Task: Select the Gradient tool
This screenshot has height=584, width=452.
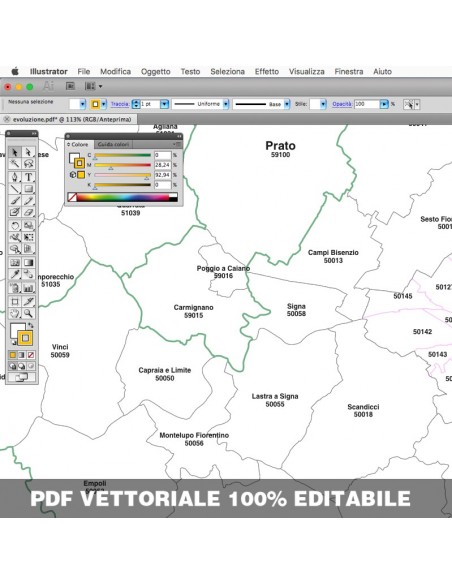Action: tap(28, 263)
